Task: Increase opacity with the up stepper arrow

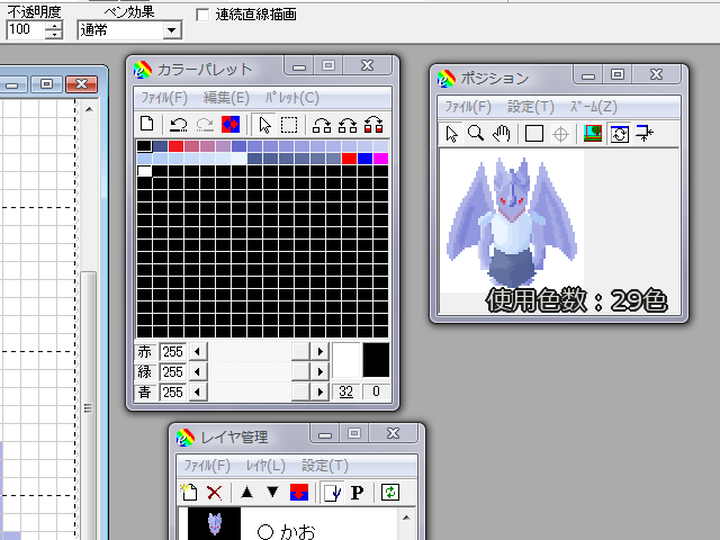Action: (54, 26)
